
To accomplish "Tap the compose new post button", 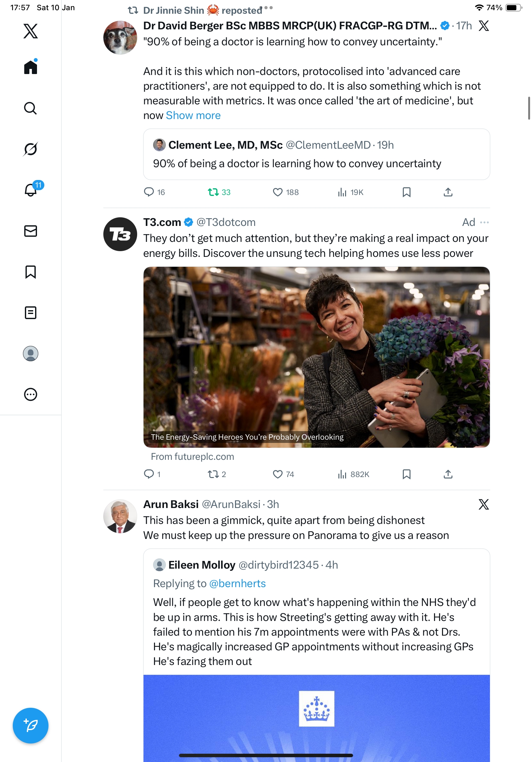I will point(31,725).
